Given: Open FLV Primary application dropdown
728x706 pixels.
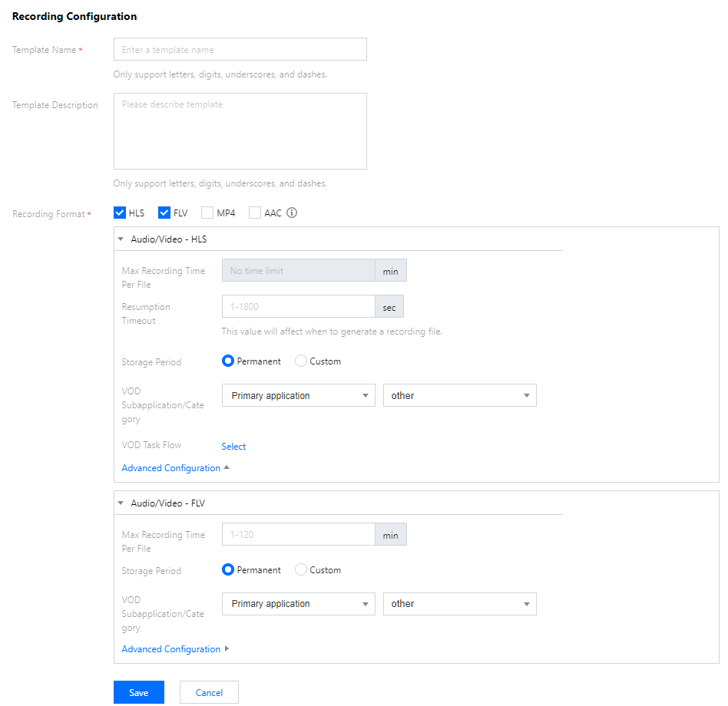Looking at the screenshot, I should tap(299, 604).
